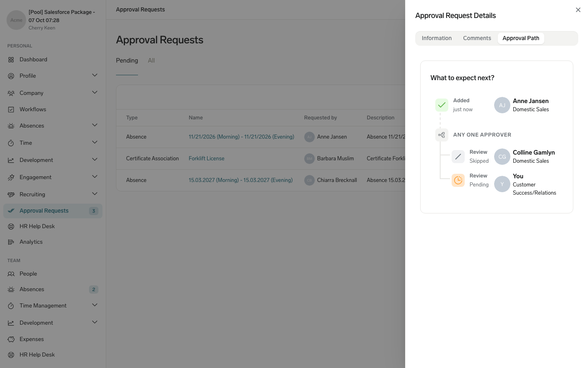588x368 pixels.
Task: Click Barbara Muslim in Requested by column
Action: click(x=336, y=159)
